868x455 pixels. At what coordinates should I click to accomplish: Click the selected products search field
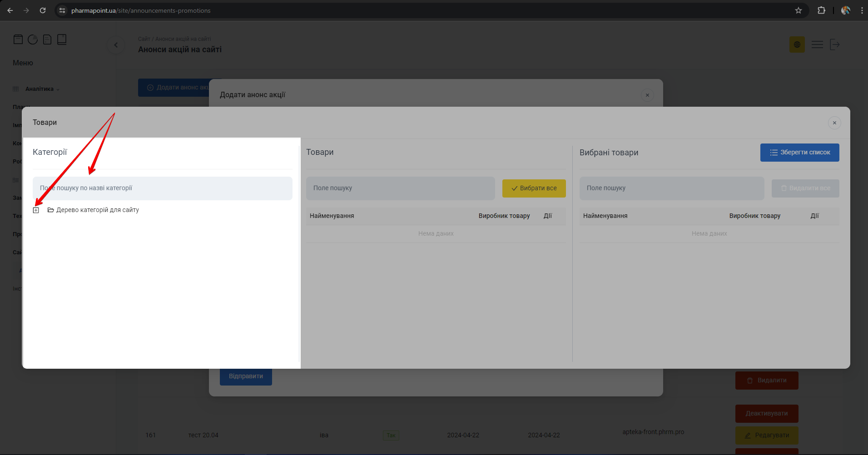pos(671,188)
